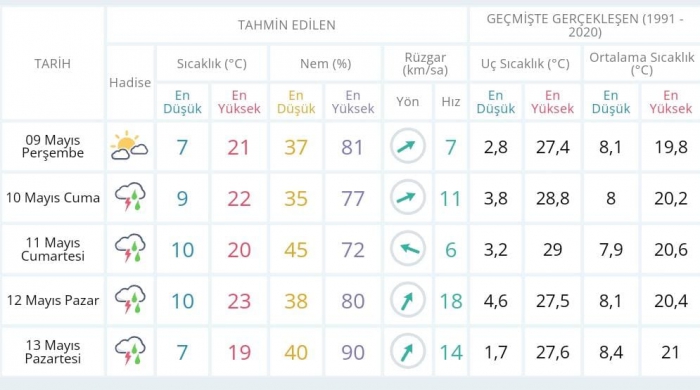Click the Nem (%) header
The height and width of the screenshot is (390, 700).
click(x=325, y=64)
